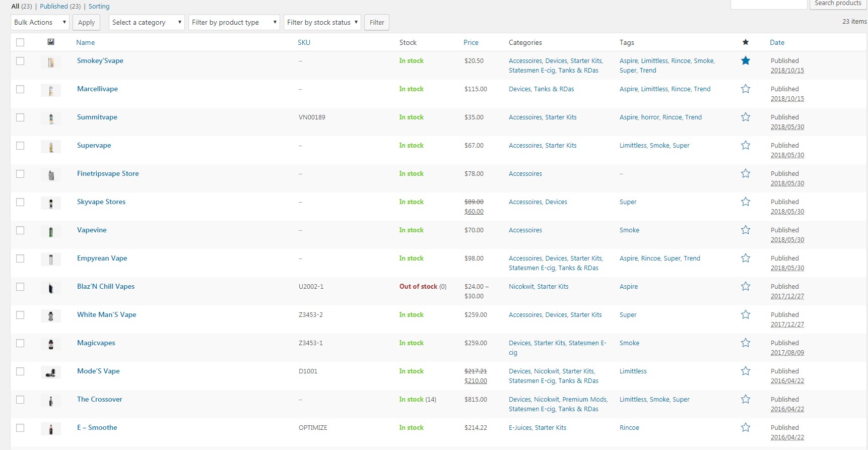Sort by the featured star column header
The height and width of the screenshot is (450, 868).
click(746, 42)
